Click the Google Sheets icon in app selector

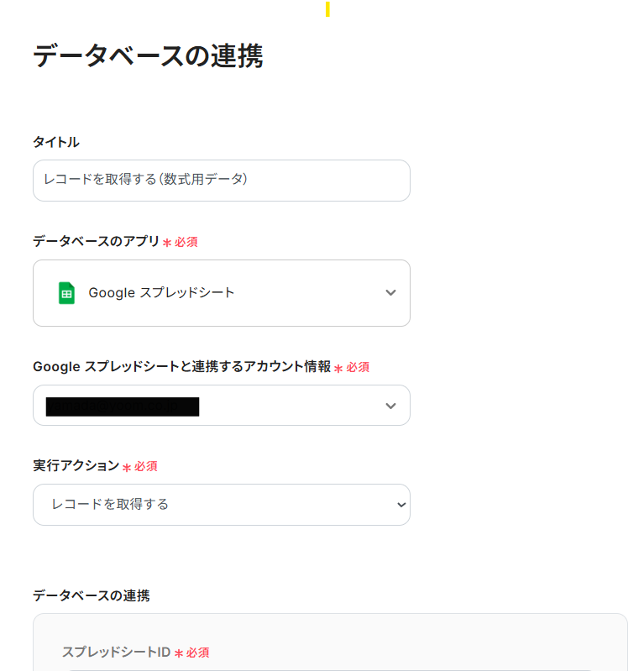66,293
